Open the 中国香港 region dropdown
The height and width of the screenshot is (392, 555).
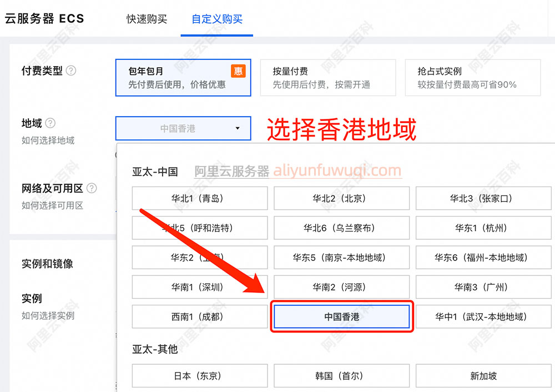point(183,128)
